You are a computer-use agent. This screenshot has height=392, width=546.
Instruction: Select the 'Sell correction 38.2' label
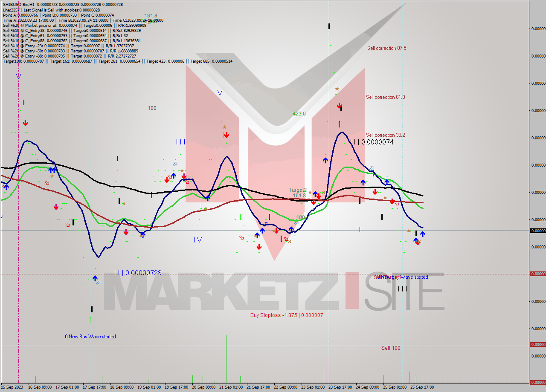click(x=385, y=135)
